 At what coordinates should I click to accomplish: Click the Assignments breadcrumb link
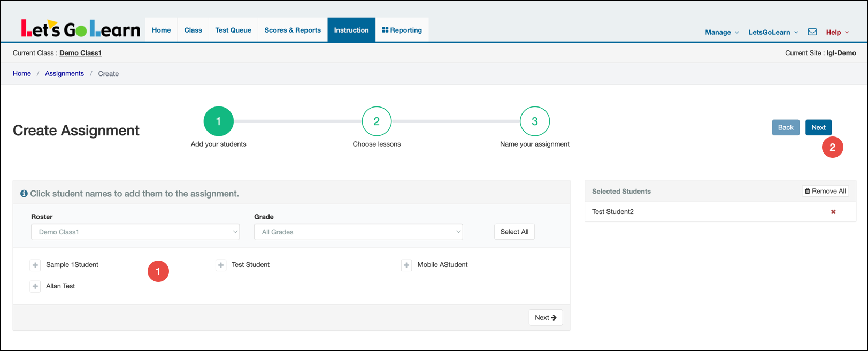pos(64,73)
